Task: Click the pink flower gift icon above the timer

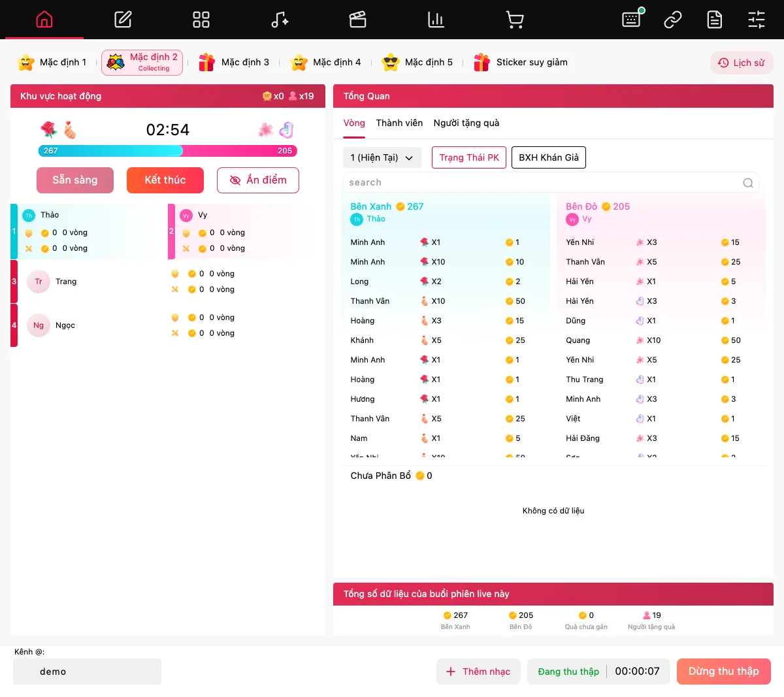Action: [266, 129]
